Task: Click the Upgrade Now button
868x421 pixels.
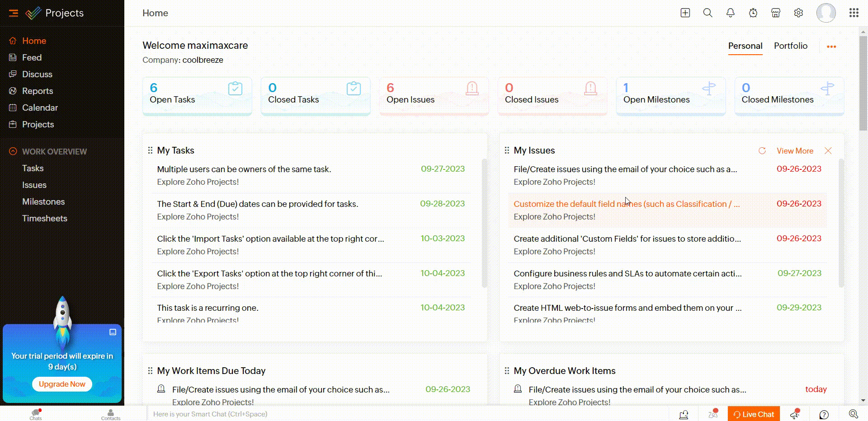Action: coord(61,384)
